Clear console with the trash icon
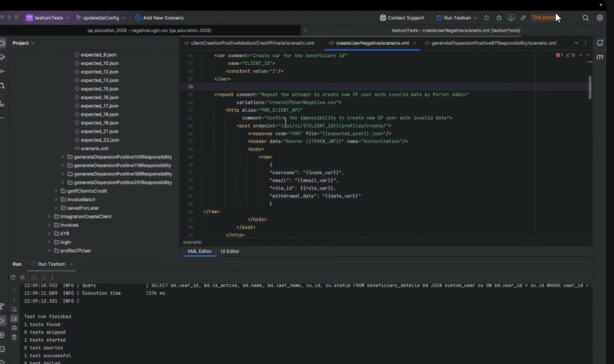The width and height of the screenshot is (614, 364). coord(14,337)
